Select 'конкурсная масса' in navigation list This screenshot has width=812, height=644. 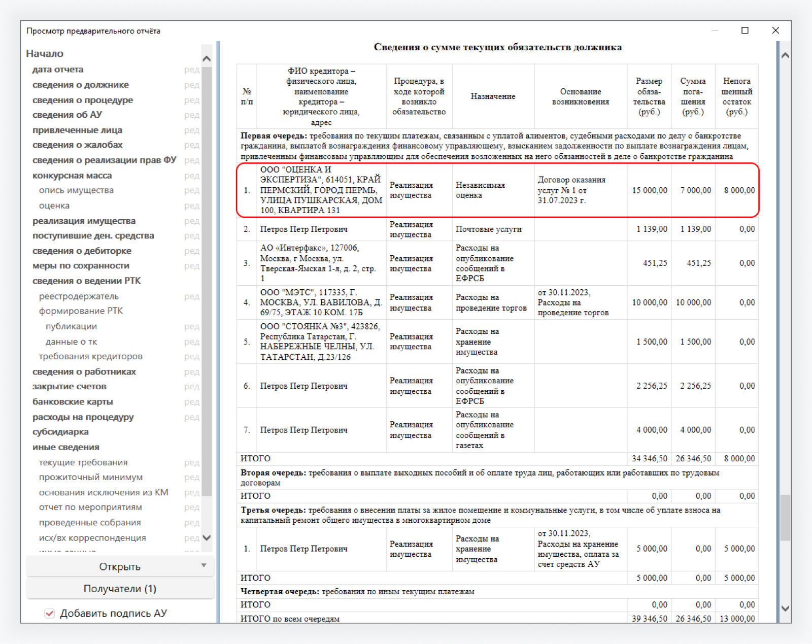[72, 176]
